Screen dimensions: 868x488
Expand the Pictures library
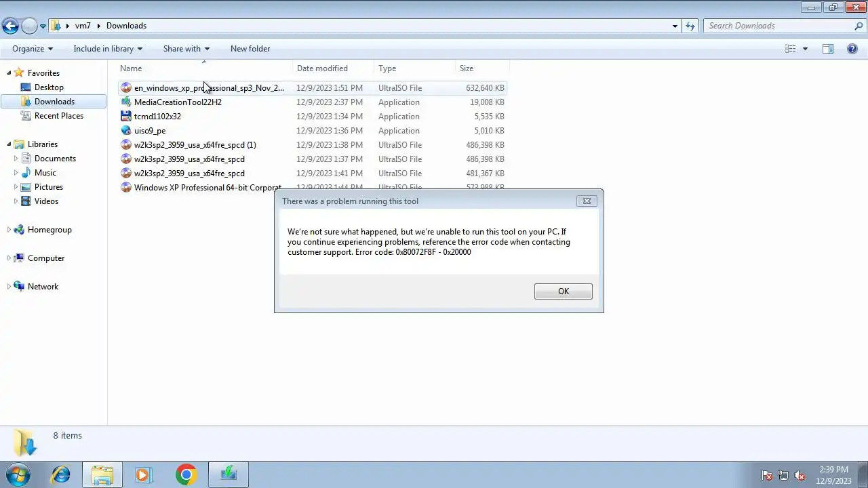[x=16, y=187]
